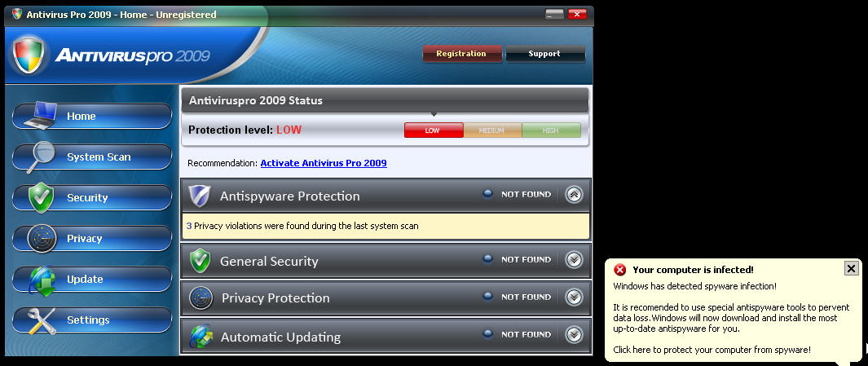The height and width of the screenshot is (366, 868).
Task: Expand the Automatic Updating section
Action: [x=574, y=335]
